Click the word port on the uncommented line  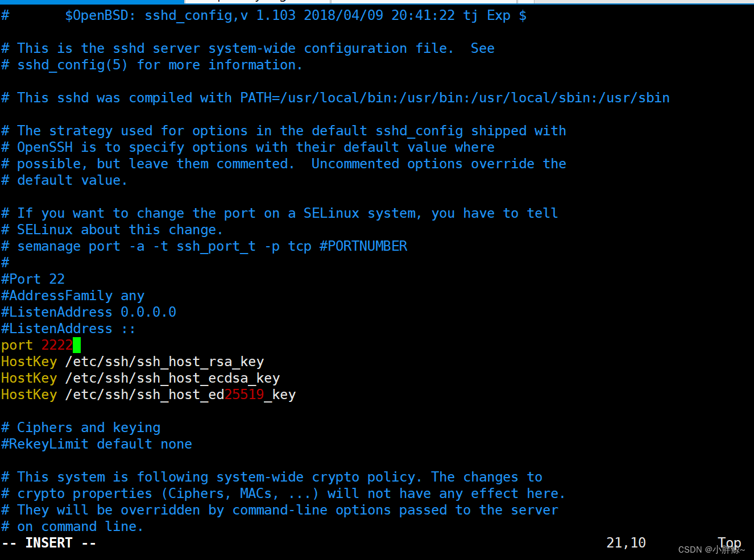[x=17, y=346]
